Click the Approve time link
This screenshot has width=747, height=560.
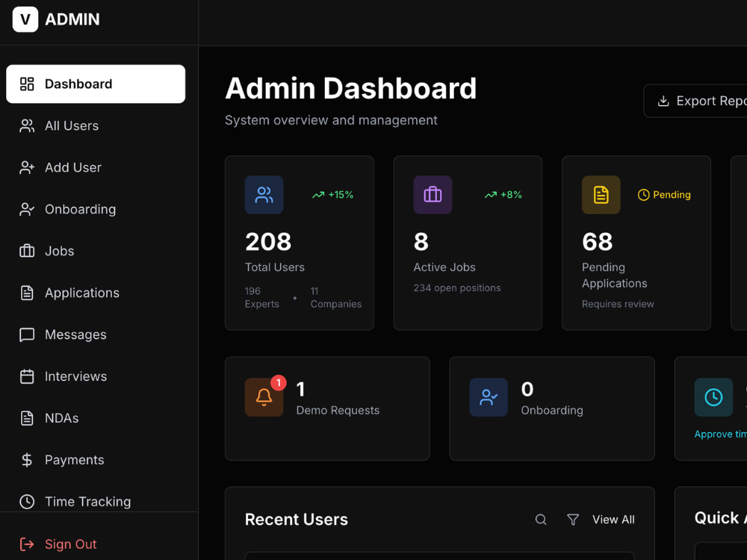click(720, 434)
